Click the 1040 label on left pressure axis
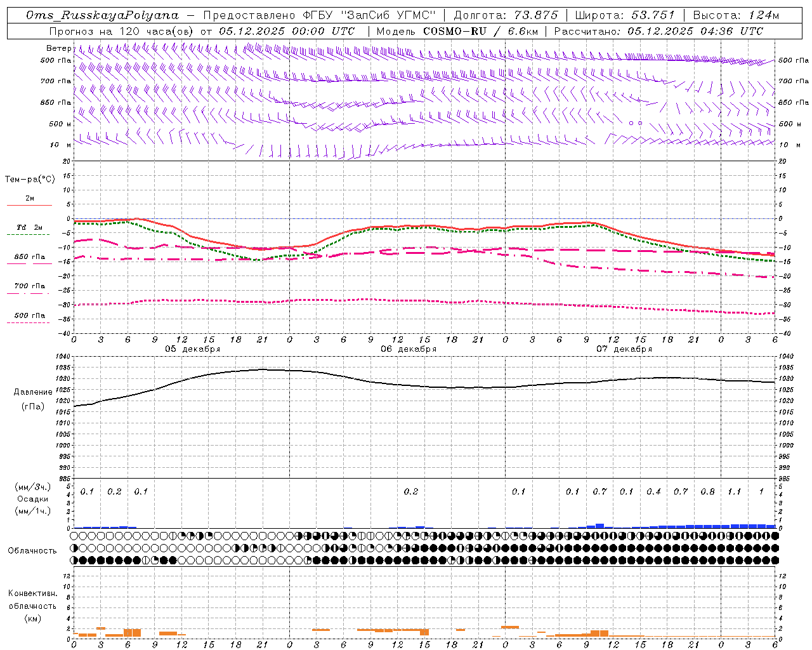The image size is (812, 650). [x=63, y=357]
